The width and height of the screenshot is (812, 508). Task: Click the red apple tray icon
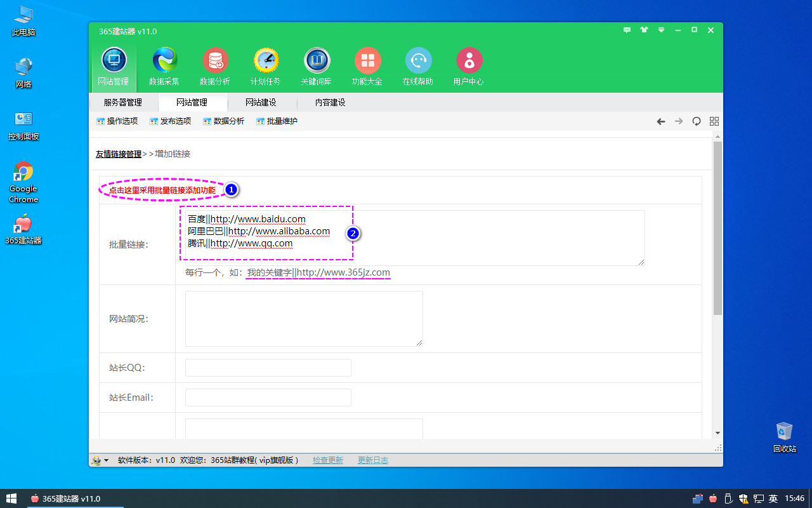(x=713, y=498)
